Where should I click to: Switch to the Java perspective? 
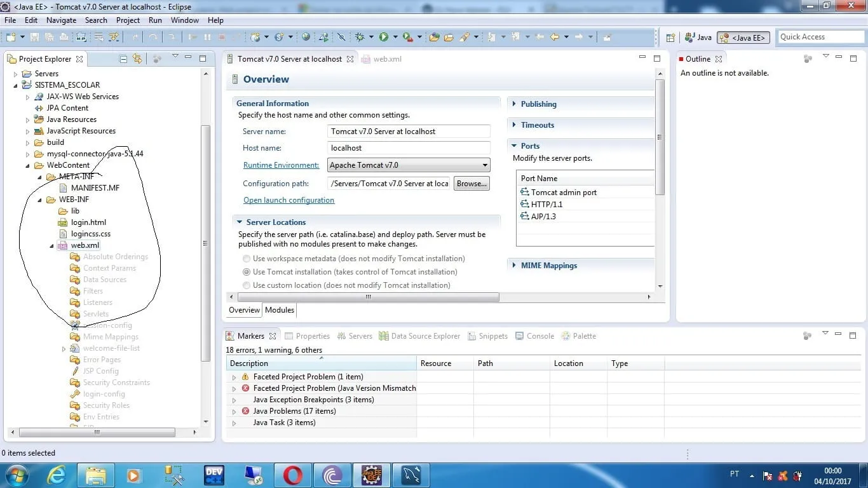pyautogui.click(x=698, y=37)
